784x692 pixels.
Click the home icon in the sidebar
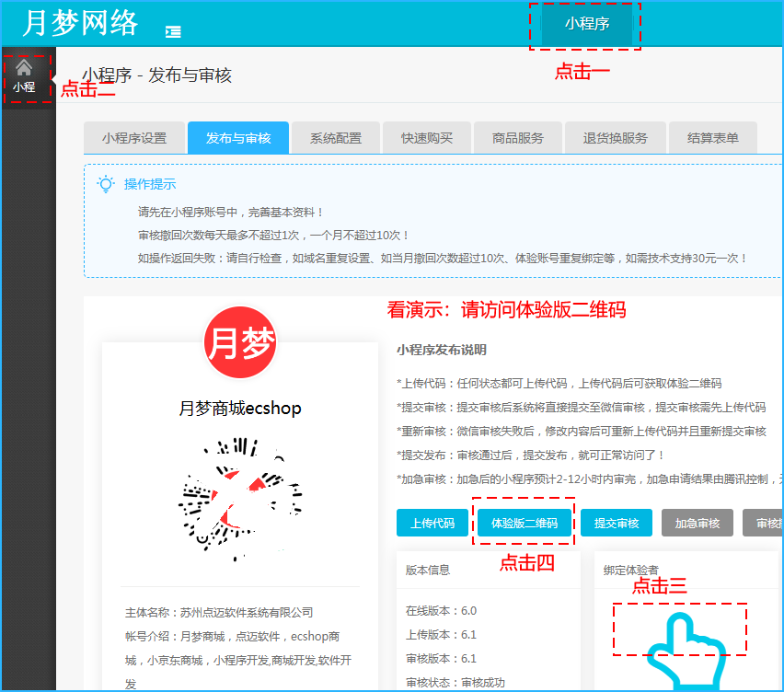coord(24,67)
